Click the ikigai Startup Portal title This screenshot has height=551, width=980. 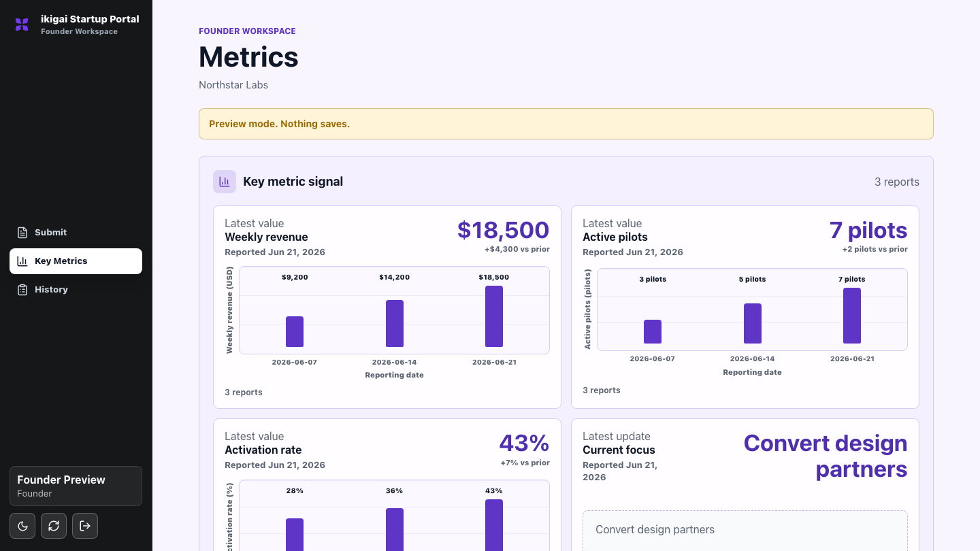click(90, 19)
